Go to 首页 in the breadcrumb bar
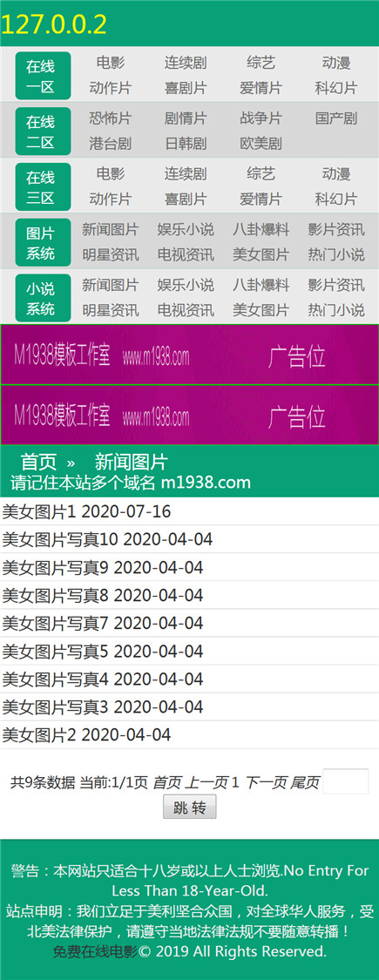 39,462
